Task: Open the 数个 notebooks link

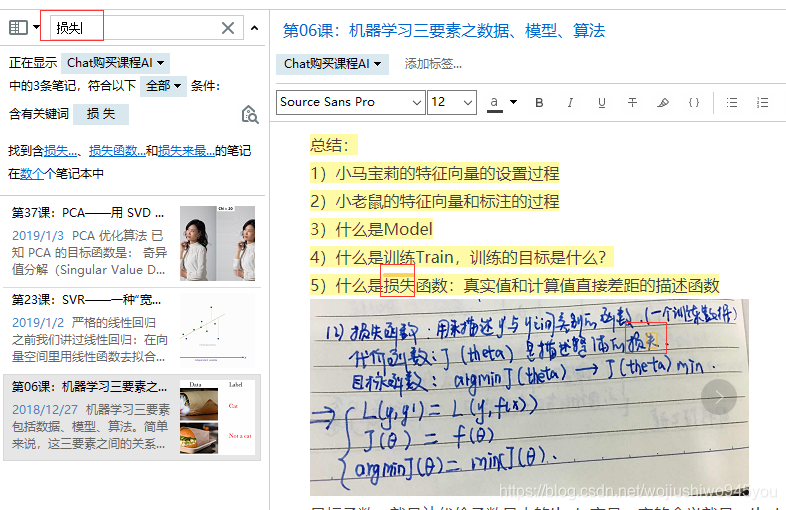Action: click(32, 174)
